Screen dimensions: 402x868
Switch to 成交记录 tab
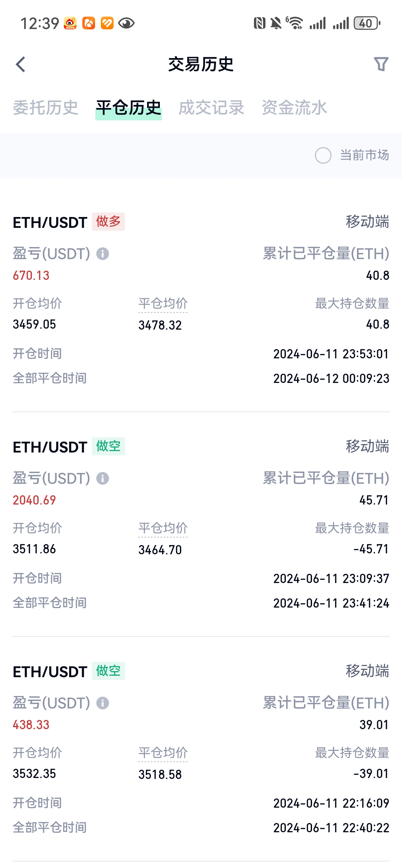[211, 108]
